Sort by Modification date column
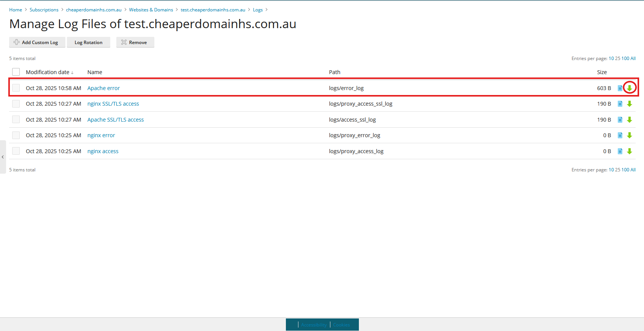 point(48,72)
